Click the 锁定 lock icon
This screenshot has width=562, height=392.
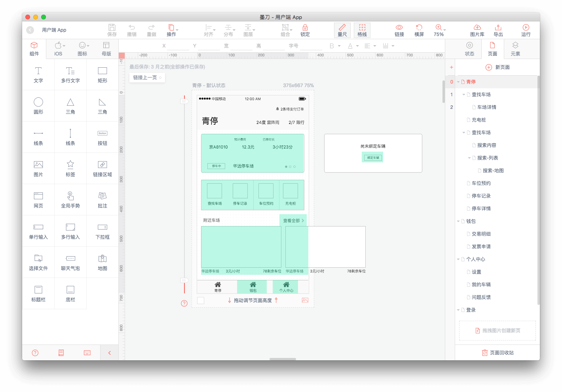[305, 30]
